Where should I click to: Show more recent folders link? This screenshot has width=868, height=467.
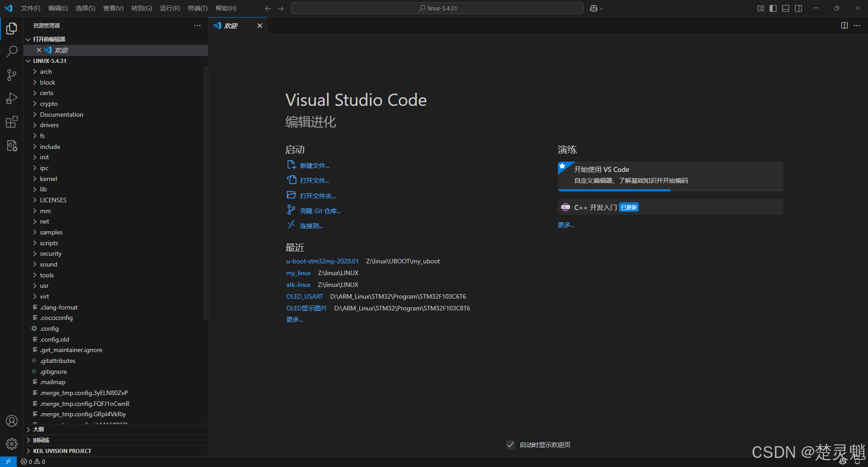[x=295, y=319]
